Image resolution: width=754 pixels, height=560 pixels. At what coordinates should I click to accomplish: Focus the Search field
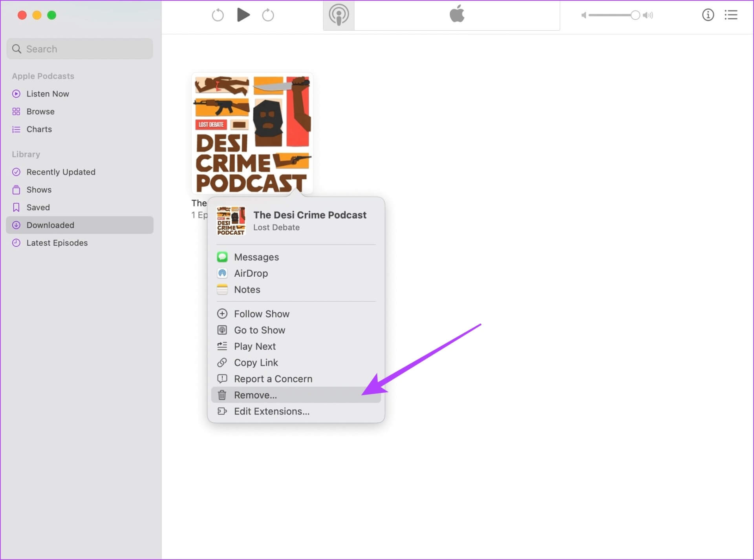click(x=80, y=49)
